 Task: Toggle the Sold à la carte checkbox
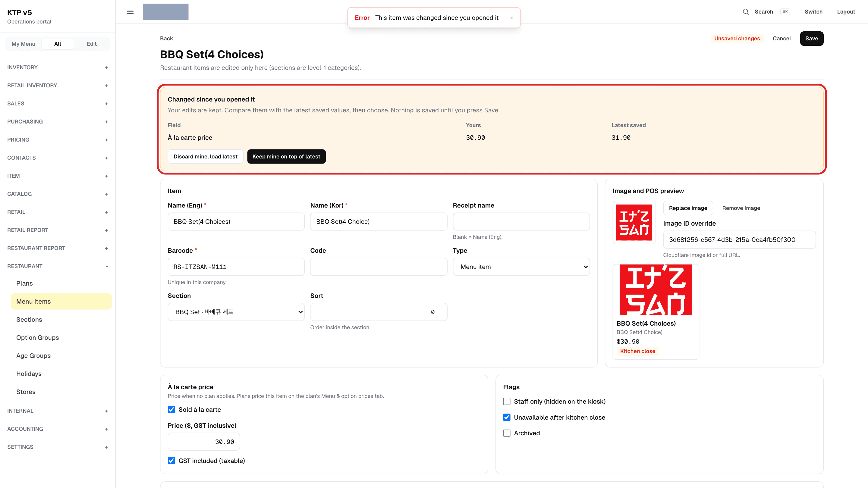(171, 410)
